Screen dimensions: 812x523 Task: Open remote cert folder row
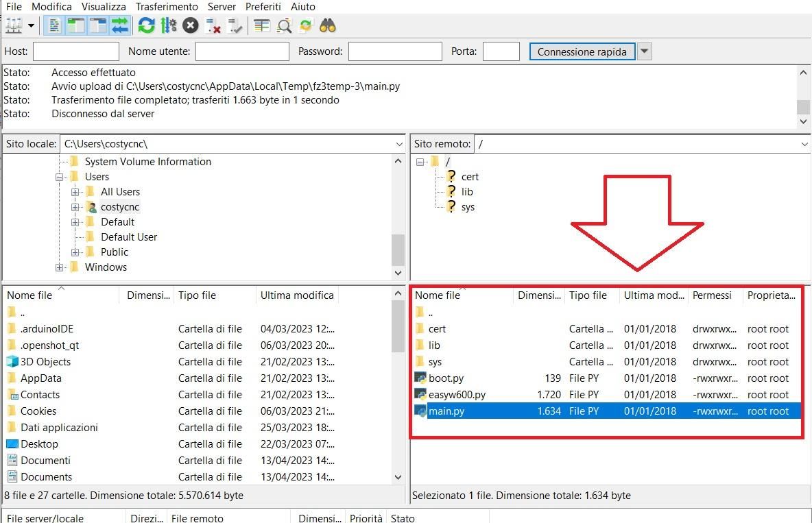click(606, 329)
